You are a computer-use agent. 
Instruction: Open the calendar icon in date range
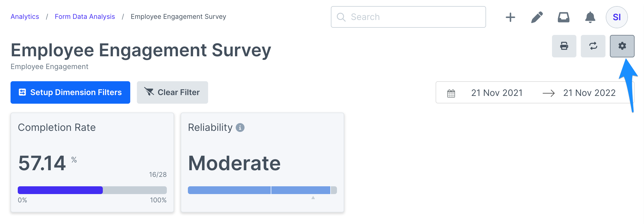coord(451,93)
